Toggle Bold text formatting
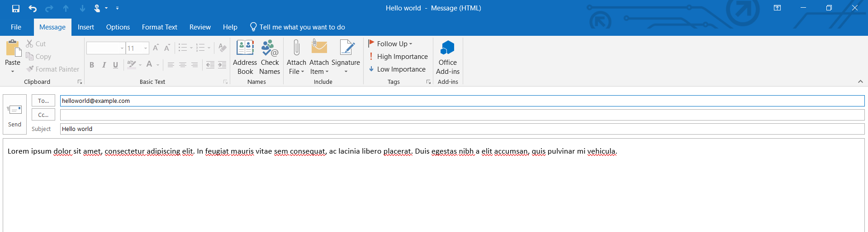 [x=92, y=65]
